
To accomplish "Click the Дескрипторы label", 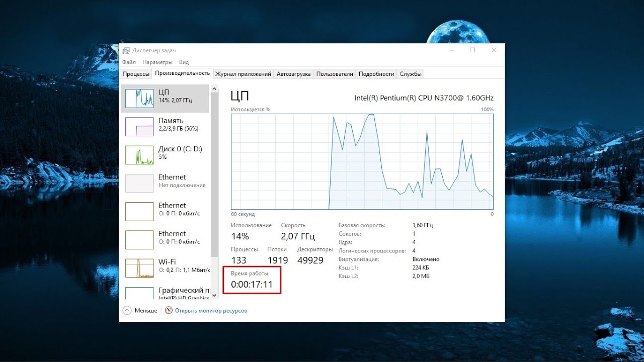I will pyautogui.click(x=315, y=249).
